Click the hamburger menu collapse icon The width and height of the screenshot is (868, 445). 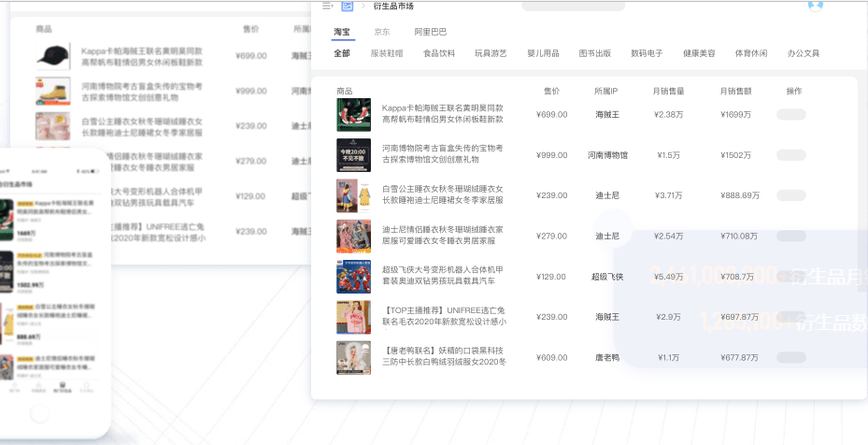coord(327,6)
